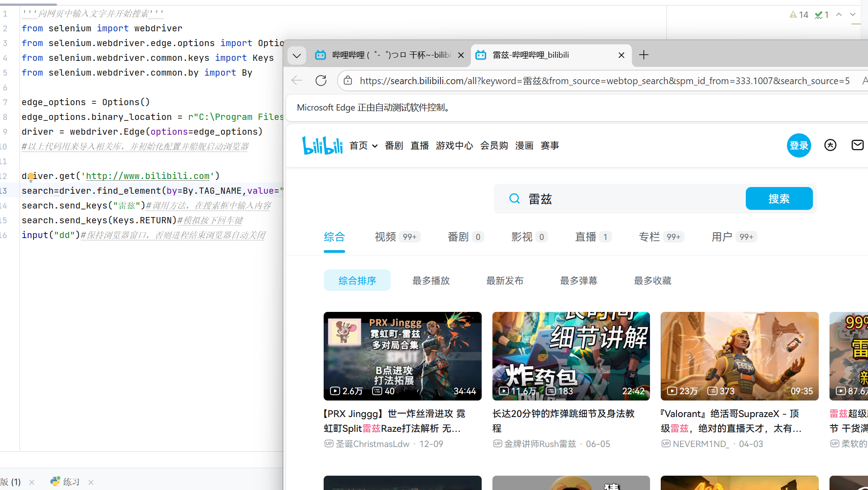
Task: Jump to the next highlighted problem (down arrow)
Action: coord(853,15)
